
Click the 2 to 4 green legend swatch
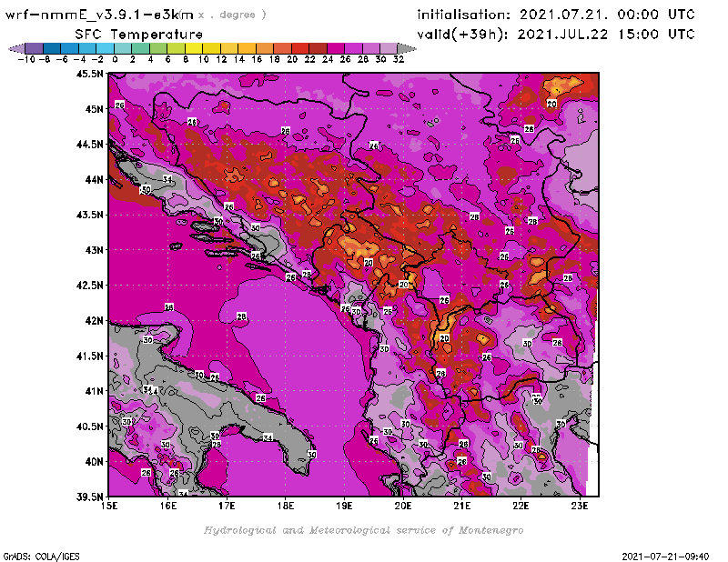(141, 49)
